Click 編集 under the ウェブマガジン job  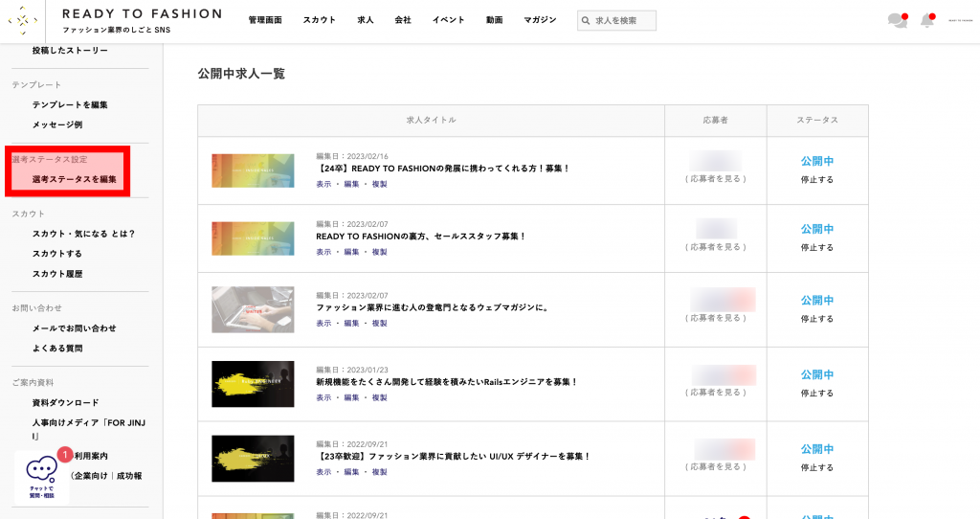[x=351, y=323]
